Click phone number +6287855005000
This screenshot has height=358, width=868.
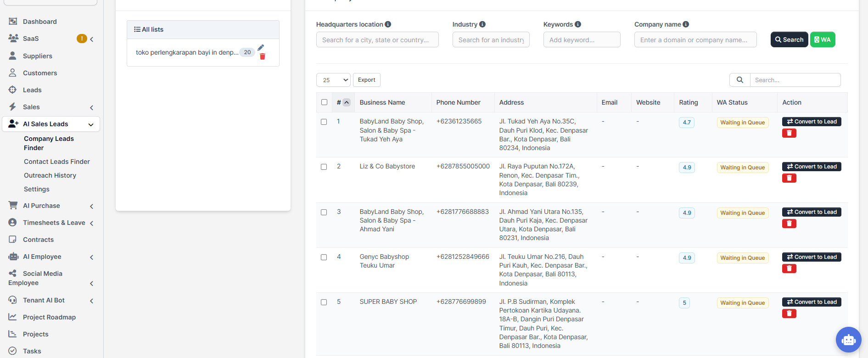click(463, 166)
